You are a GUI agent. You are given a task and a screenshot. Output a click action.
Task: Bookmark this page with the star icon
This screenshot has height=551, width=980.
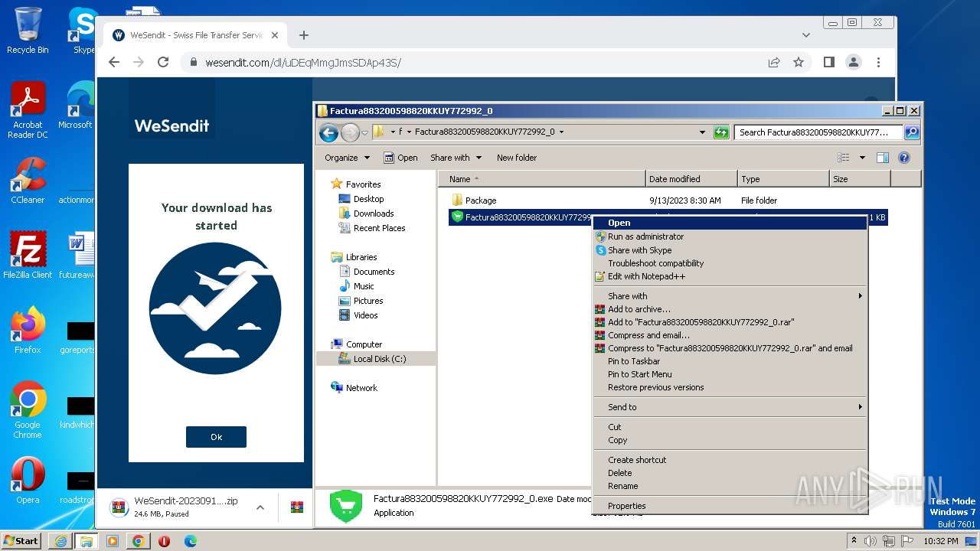click(799, 63)
